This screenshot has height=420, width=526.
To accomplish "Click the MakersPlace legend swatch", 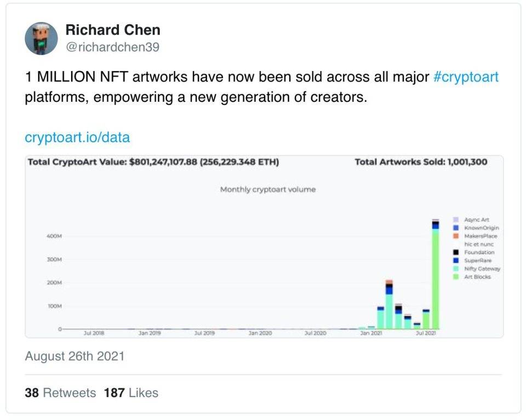I will [455, 236].
